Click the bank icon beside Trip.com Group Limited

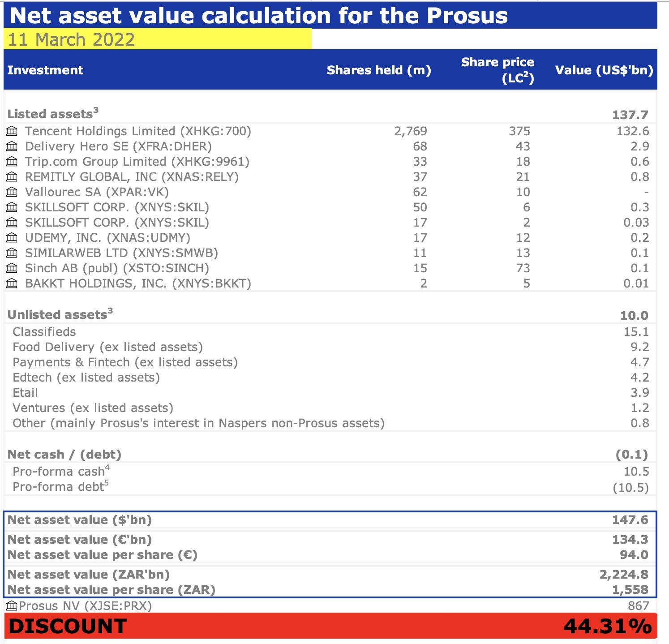[12, 162]
